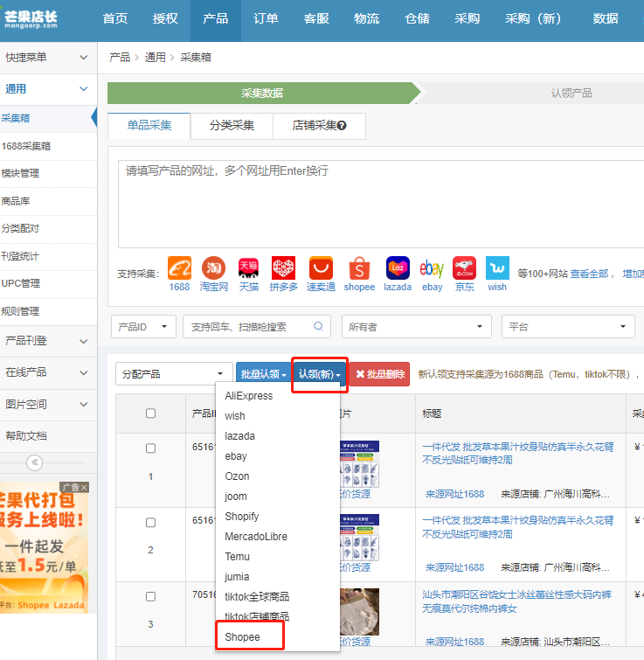The image size is (644, 660).
Task: Close the advertisement banner
Action: tap(84, 488)
